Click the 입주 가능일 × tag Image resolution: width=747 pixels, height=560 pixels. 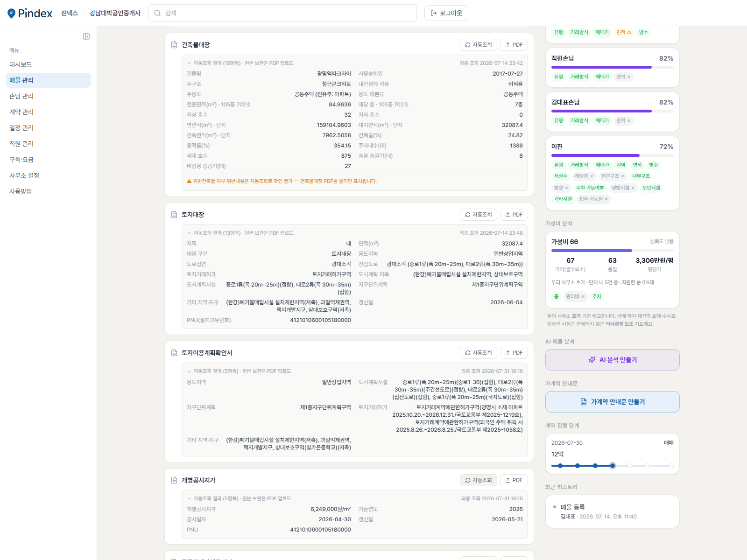(593, 199)
